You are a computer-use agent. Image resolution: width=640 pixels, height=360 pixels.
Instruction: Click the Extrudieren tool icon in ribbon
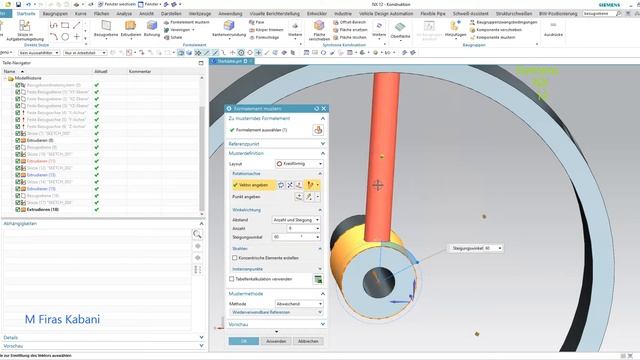[x=130, y=26]
